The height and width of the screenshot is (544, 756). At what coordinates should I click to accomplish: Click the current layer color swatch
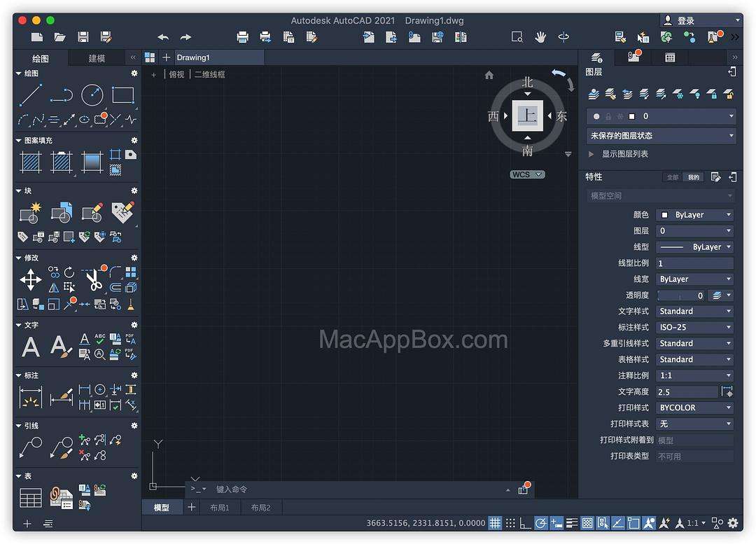[631, 116]
